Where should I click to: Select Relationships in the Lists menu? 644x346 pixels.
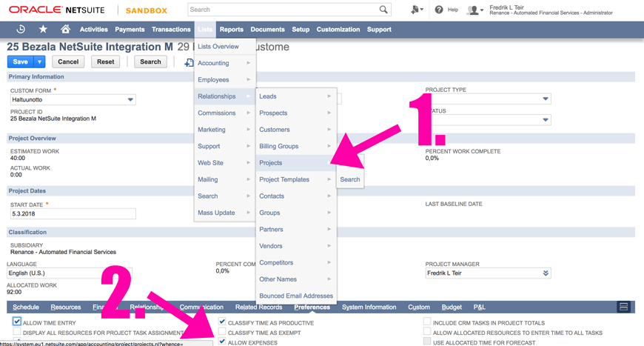click(225, 96)
